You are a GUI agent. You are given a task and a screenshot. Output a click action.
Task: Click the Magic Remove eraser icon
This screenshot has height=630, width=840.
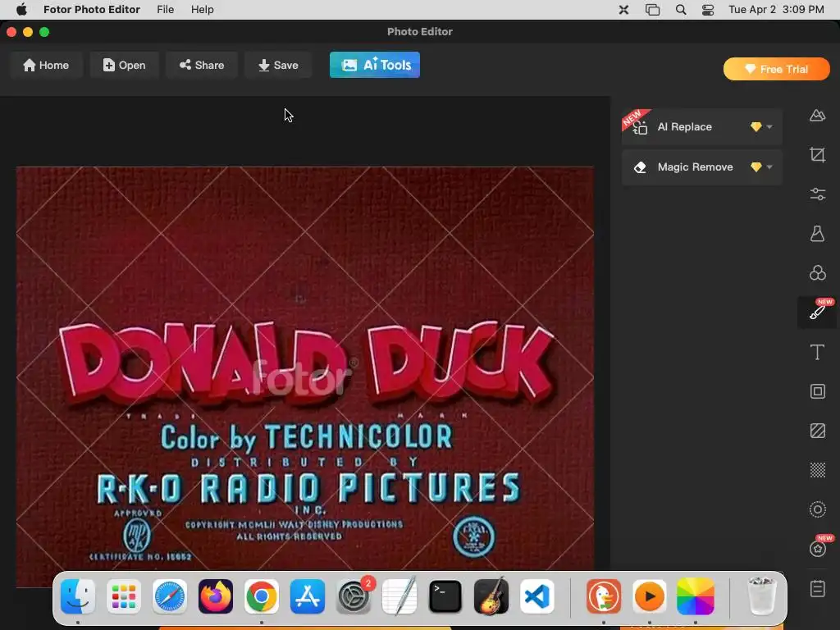point(640,167)
